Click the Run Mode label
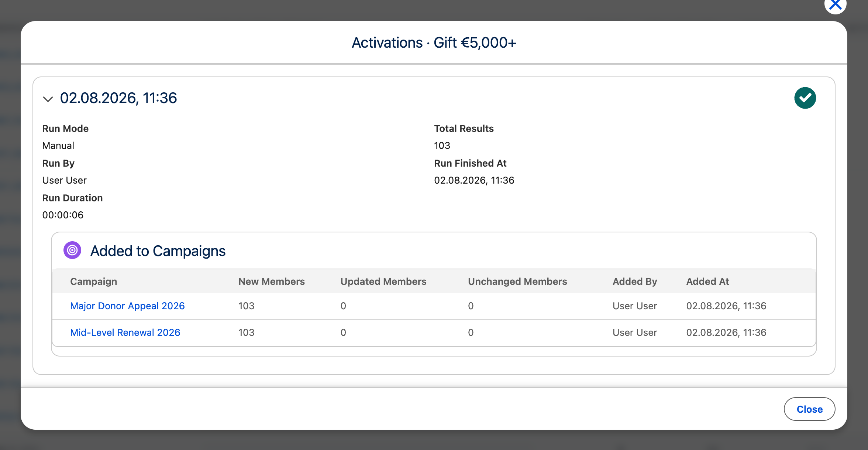This screenshot has height=450, width=868. (65, 129)
